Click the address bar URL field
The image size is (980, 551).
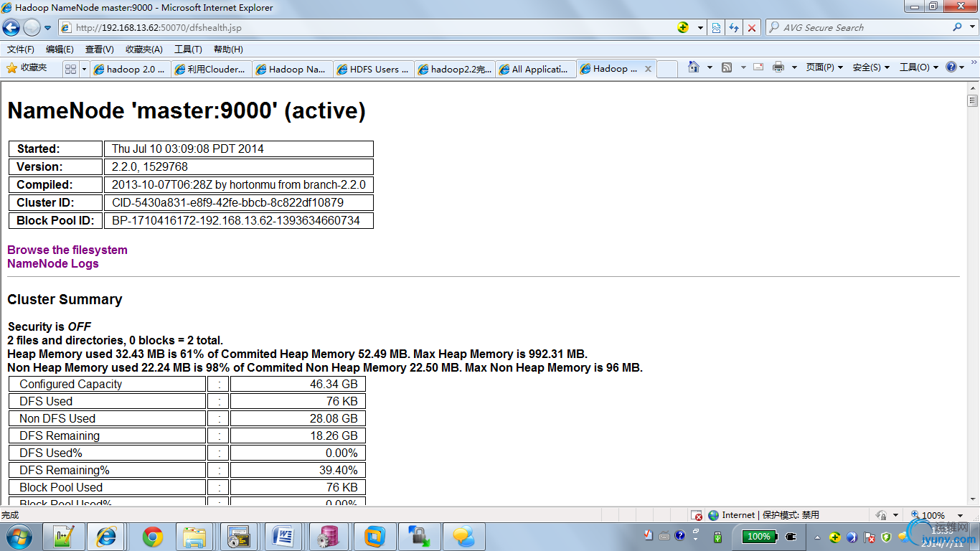(x=366, y=27)
